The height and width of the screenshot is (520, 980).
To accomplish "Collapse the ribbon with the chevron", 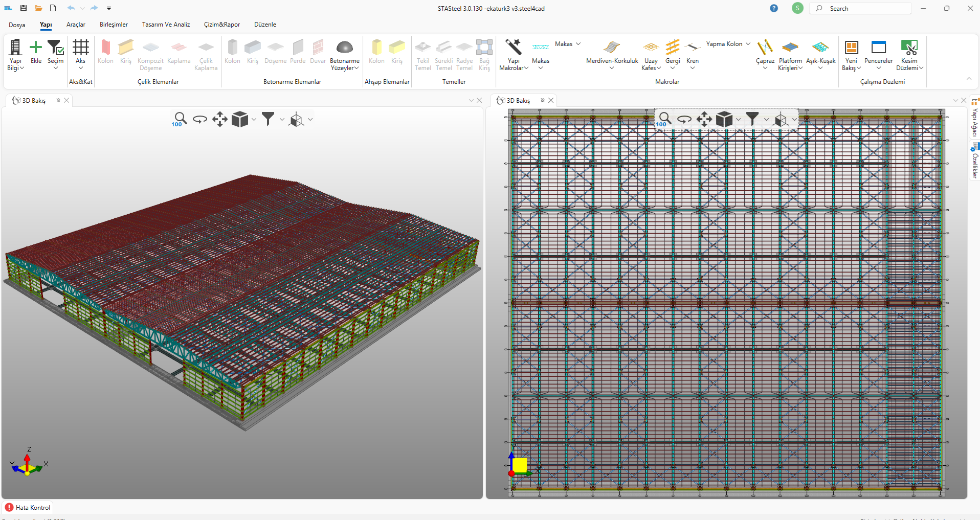I will 969,79.
